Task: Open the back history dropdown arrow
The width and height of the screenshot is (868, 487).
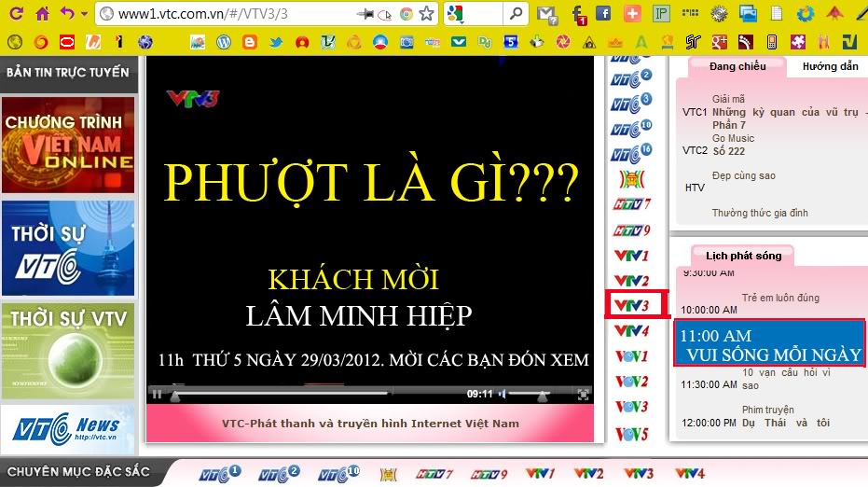Action: click(84, 14)
